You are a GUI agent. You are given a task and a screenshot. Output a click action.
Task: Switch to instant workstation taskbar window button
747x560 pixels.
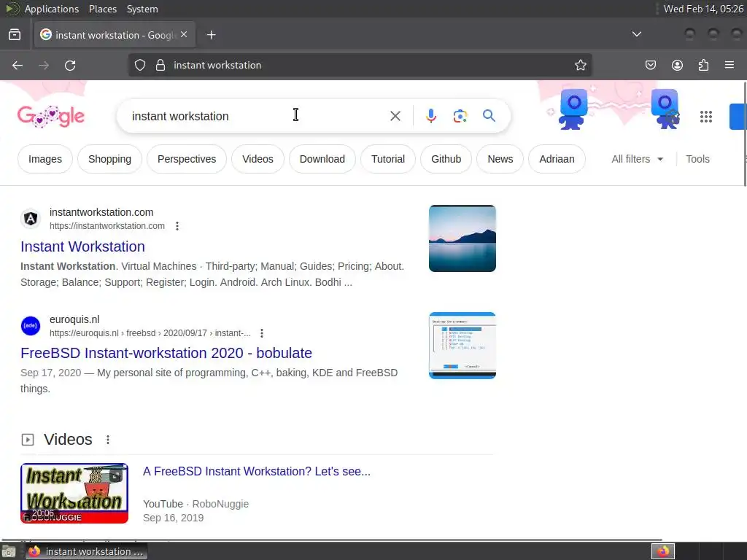[85, 551]
